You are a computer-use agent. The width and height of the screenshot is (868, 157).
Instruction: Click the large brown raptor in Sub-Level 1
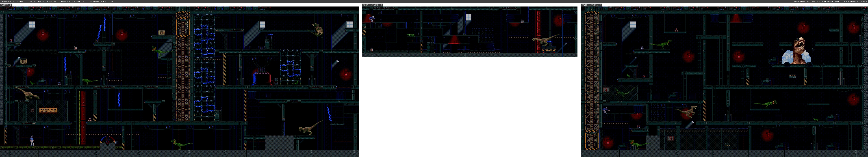[x=543, y=40]
